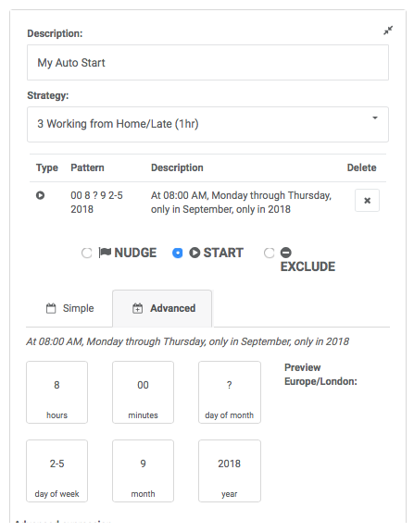Click the play icon in Type column
Image resolution: width=414 pixels, height=532 pixels.
tap(41, 195)
